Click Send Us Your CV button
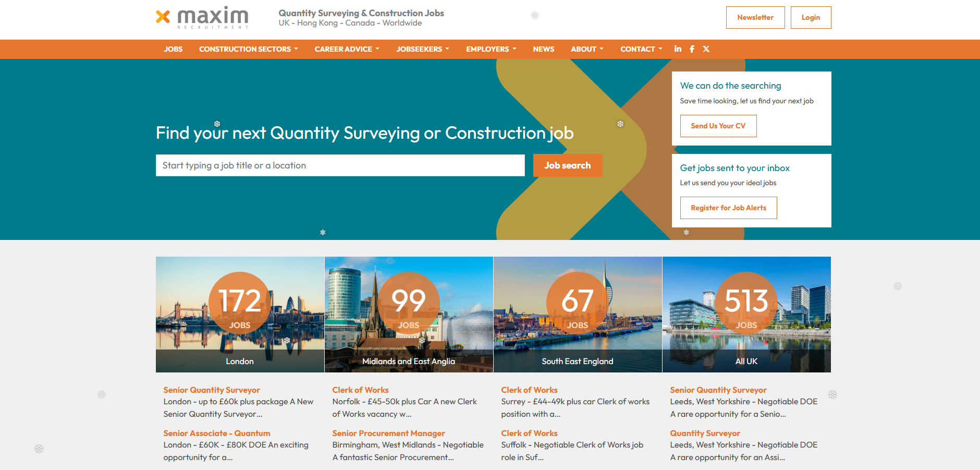The height and width of the screenshot is (470, 980). (x=718, y=126)
